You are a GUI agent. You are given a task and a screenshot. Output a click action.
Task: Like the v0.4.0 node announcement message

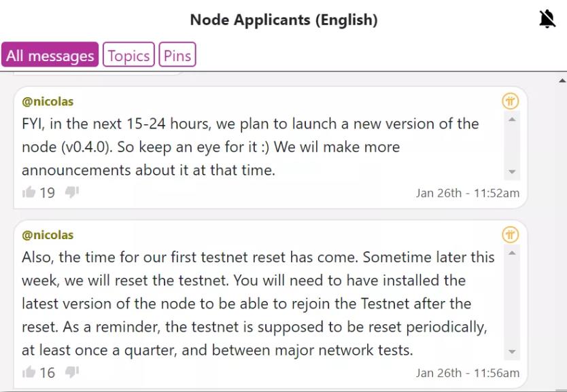pyautogui.click(x=29, y=192)
